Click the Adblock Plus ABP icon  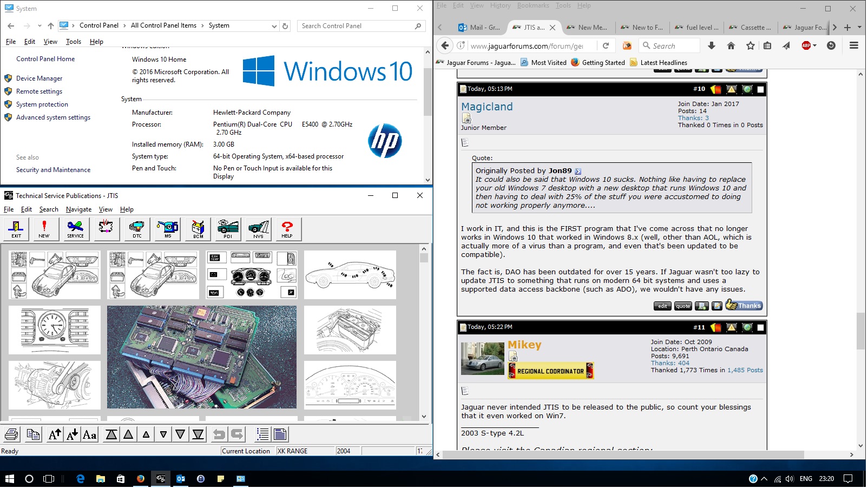coord(806,46)
